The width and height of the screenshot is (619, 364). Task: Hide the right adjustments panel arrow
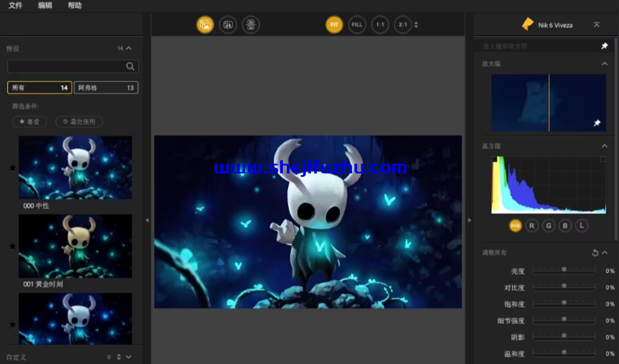470,220
